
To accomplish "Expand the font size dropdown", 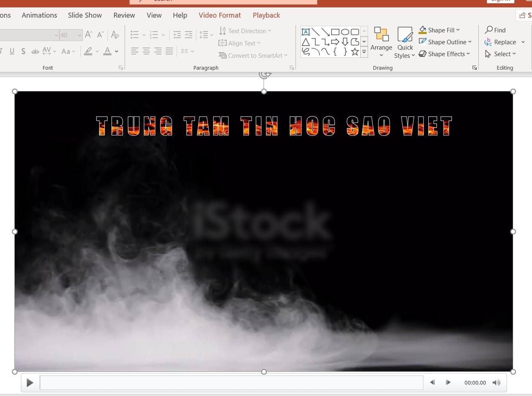I will [x=80, y=35].
